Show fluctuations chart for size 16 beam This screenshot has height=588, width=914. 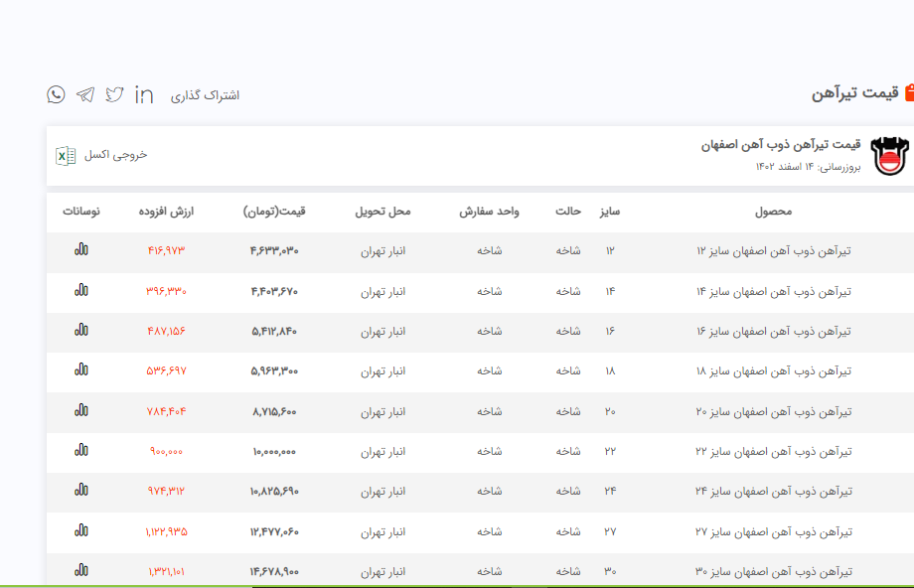click(x=81, y=331)
